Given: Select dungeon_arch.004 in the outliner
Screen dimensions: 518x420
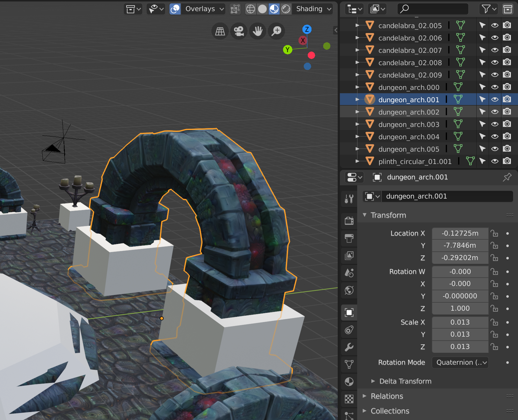Looking at the screenshot, I should pos(409,136).
